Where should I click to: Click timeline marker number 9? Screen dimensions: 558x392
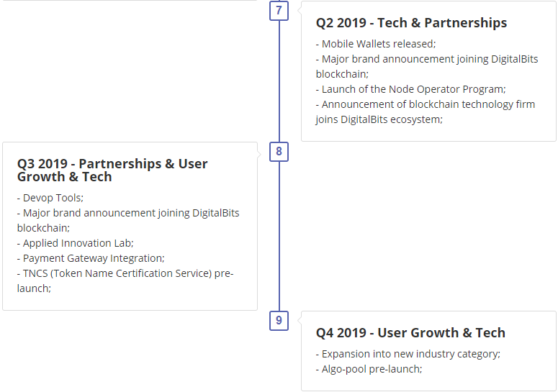click(x=279, y=320)
